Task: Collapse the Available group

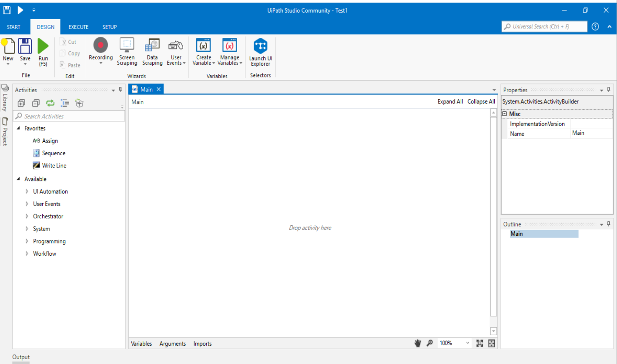Action: (18, 179)
